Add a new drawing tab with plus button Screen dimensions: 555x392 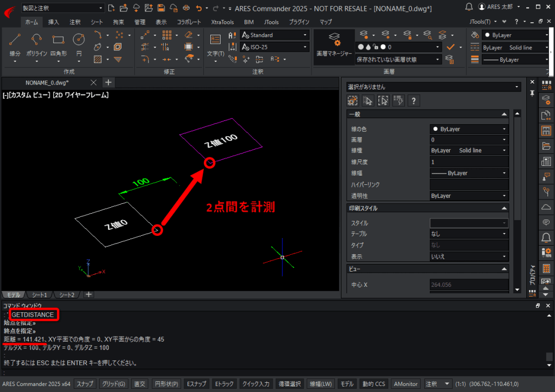108,82
